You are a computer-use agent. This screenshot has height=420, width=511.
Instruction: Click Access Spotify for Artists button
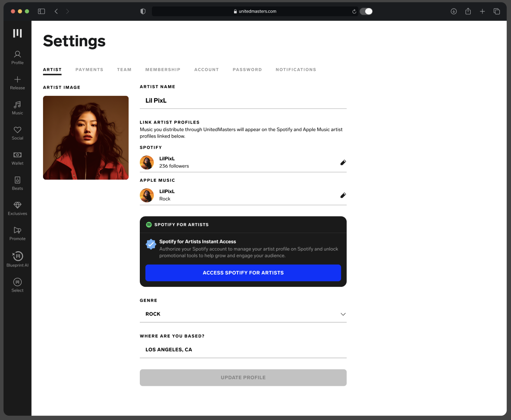[243, 273]
